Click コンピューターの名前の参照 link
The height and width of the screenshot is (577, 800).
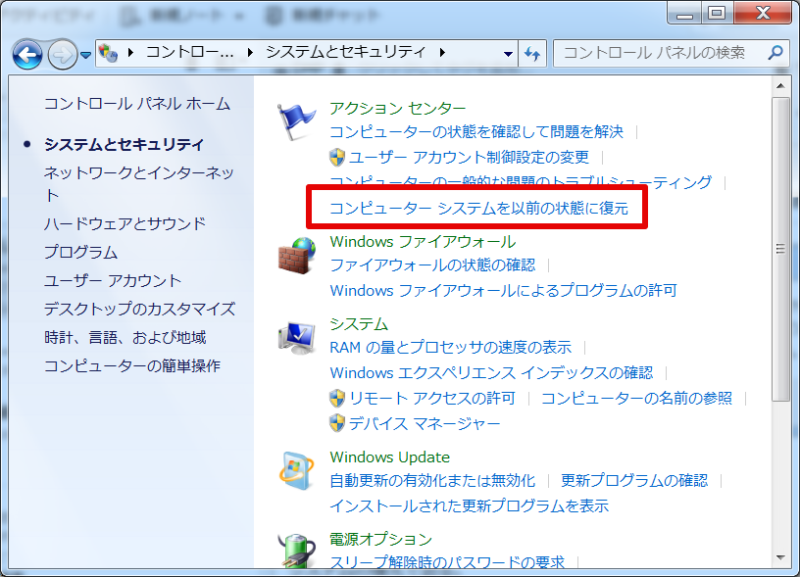coord(637,398)
